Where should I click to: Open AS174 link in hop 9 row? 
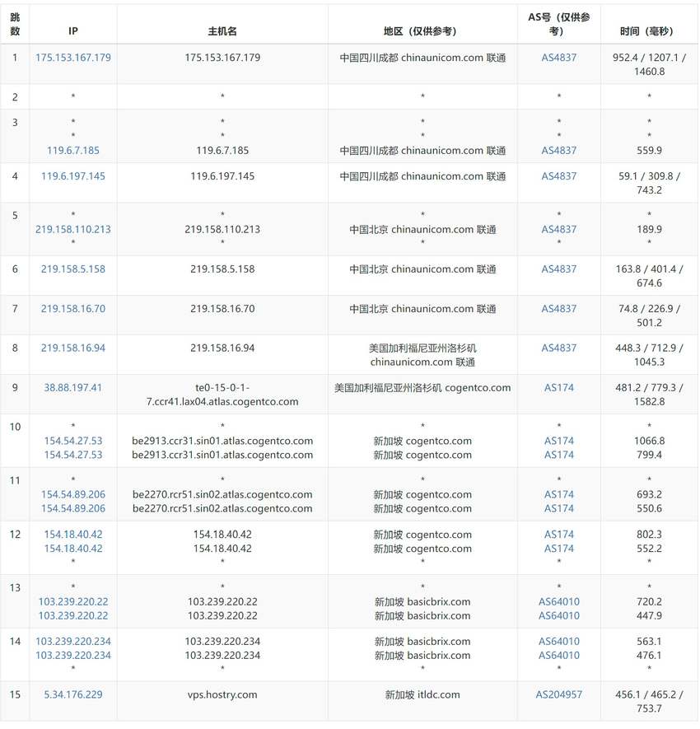(558, 388)
